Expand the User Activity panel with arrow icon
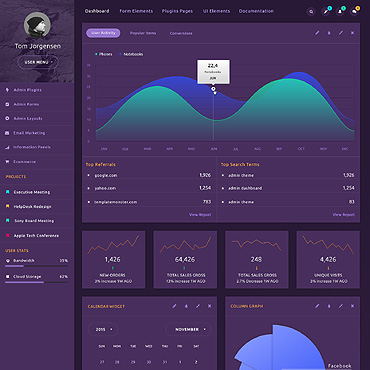The height and width of the screenshot is (370, 370). 341,33
